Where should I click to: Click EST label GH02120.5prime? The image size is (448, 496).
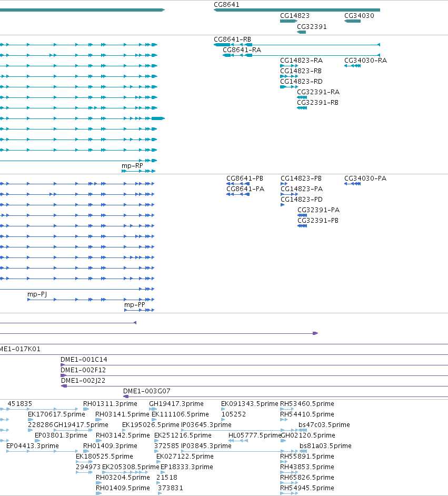[307, 435]
